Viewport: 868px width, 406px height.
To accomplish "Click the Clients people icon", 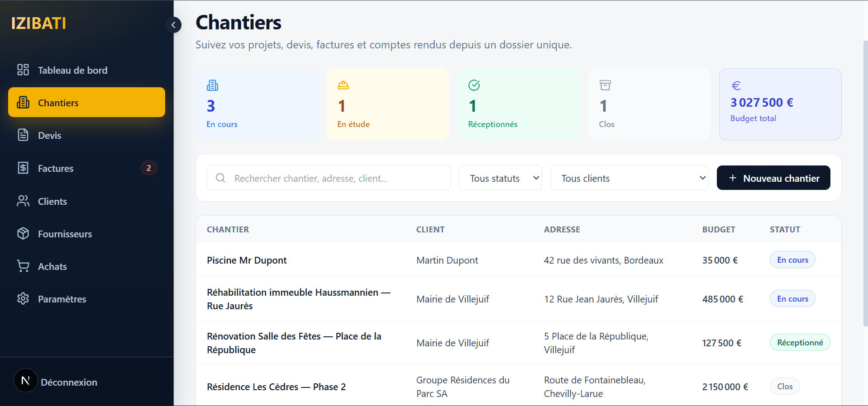I will point(23,201).
